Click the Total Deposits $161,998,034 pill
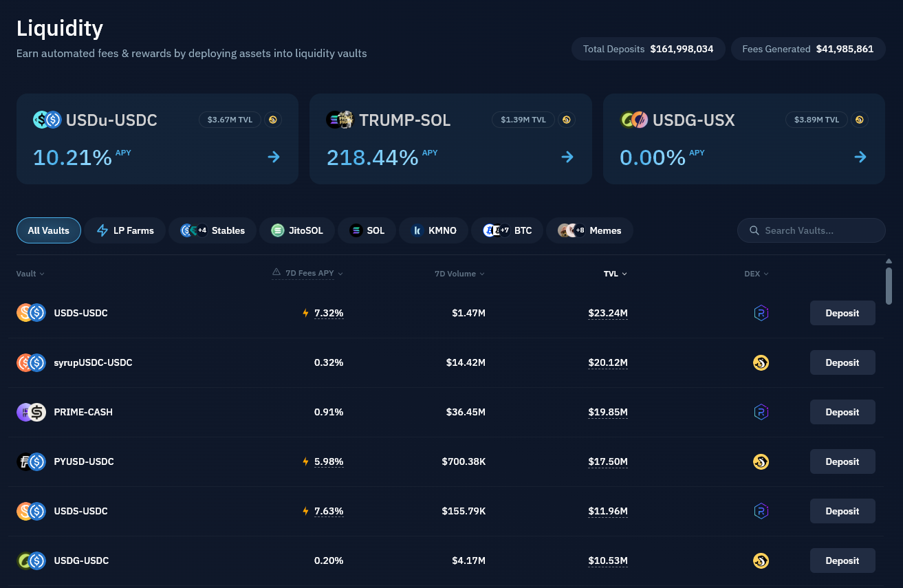903x588 pixels. click(649, 49)
